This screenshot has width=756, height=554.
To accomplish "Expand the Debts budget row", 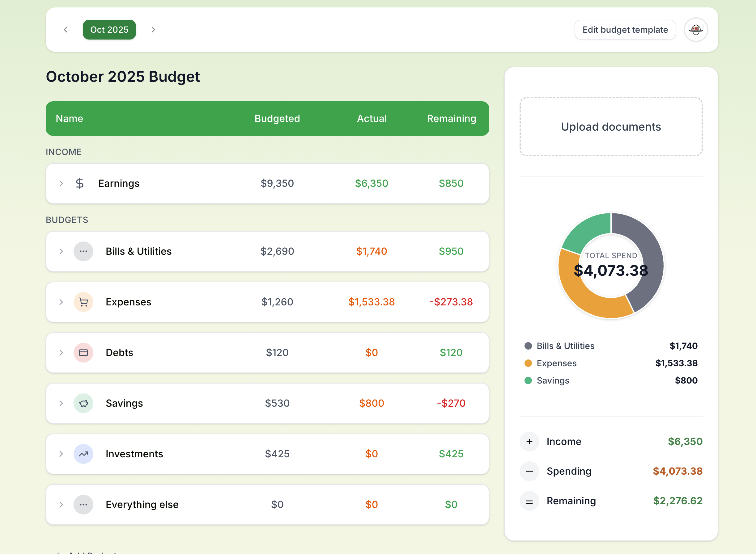I will click(x=61, y=353).
